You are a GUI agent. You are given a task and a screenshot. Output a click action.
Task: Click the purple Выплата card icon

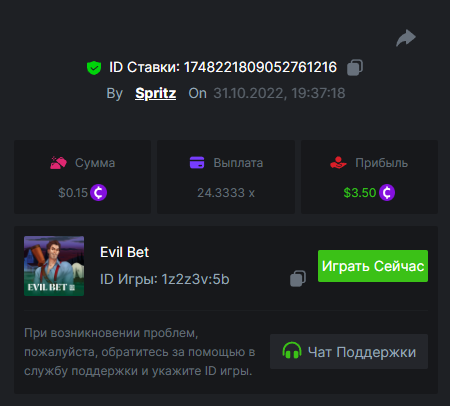(x=197, y=163)
